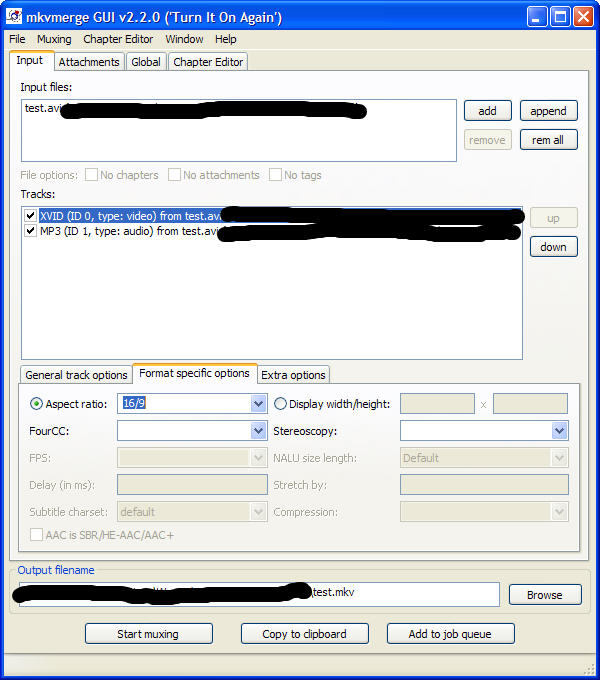Image resolution: width=600 pixels, height=680 pixels.
Task: Click the display width input field
Action: click(x=437, y=404)
